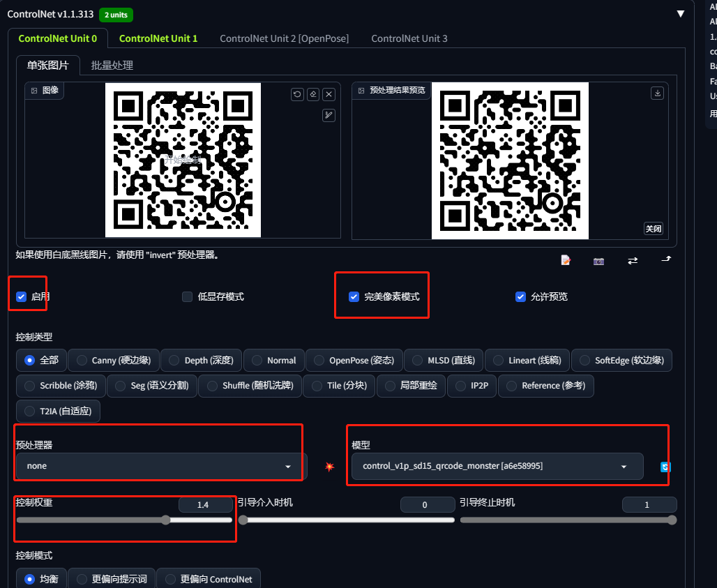Image resolution: width=717 pixels, height=588 pixels.
Task: Open the 模型 model dropdown
Action: pyautogui.click(x=497, y=466)
